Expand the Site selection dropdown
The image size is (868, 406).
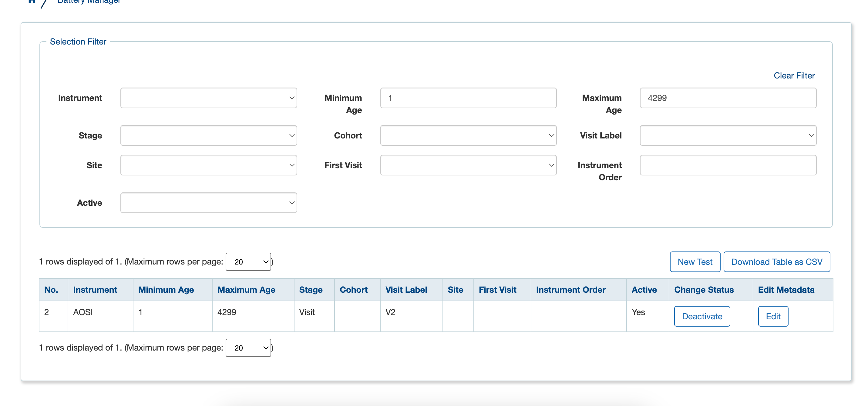(x=208, y=165)
